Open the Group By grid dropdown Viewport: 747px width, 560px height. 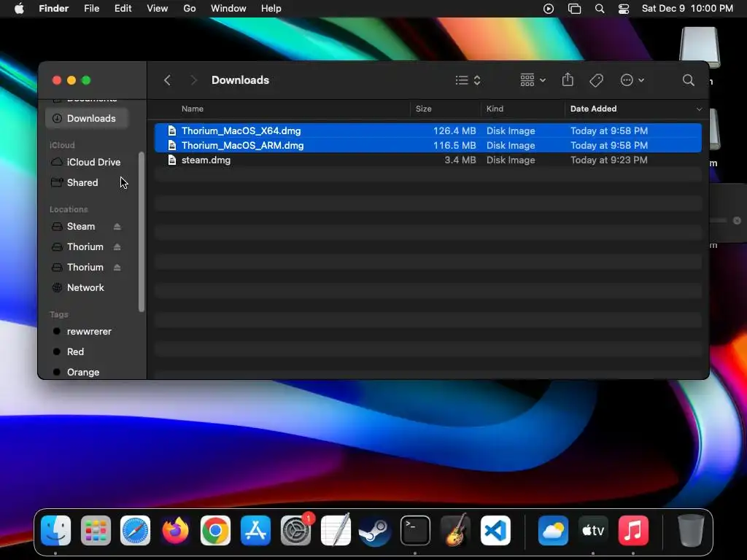(533, 80)
